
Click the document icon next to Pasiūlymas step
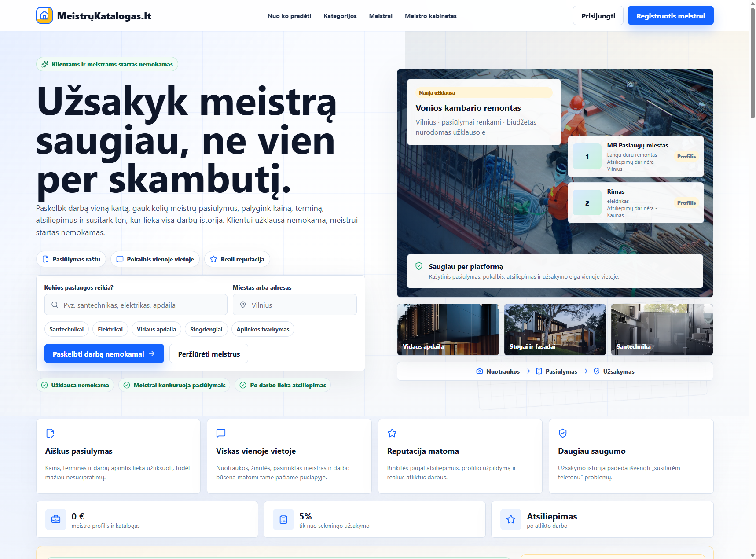[x=539, y=371]
